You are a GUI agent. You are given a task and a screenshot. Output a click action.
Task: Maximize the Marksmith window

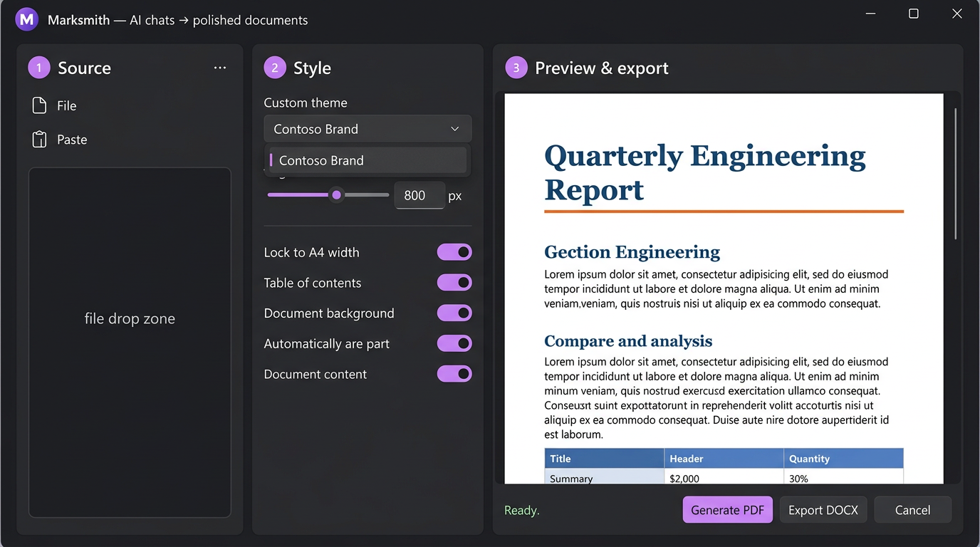[914, 14]
